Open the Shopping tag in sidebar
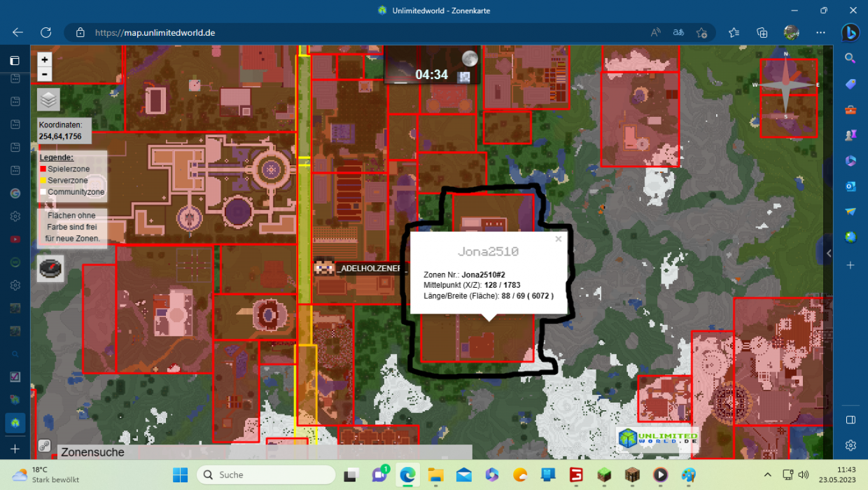The image size is (868, 490). (x=850, y=84)
